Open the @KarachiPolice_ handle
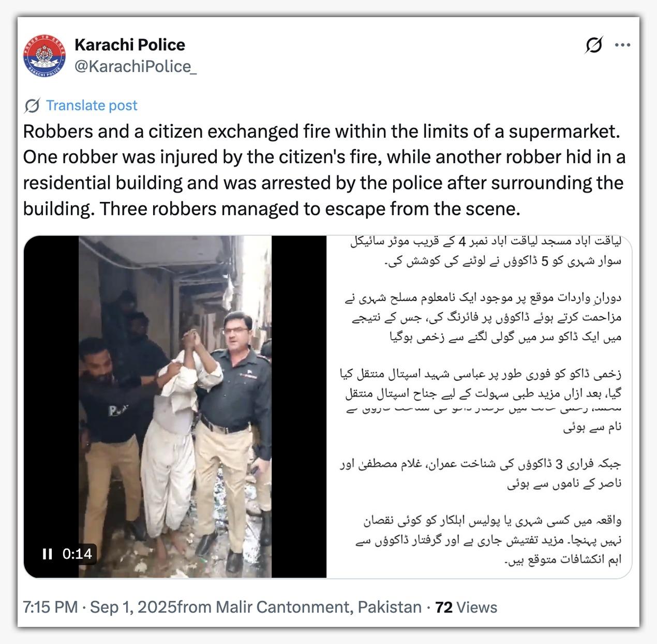 [x=136, y=67]
